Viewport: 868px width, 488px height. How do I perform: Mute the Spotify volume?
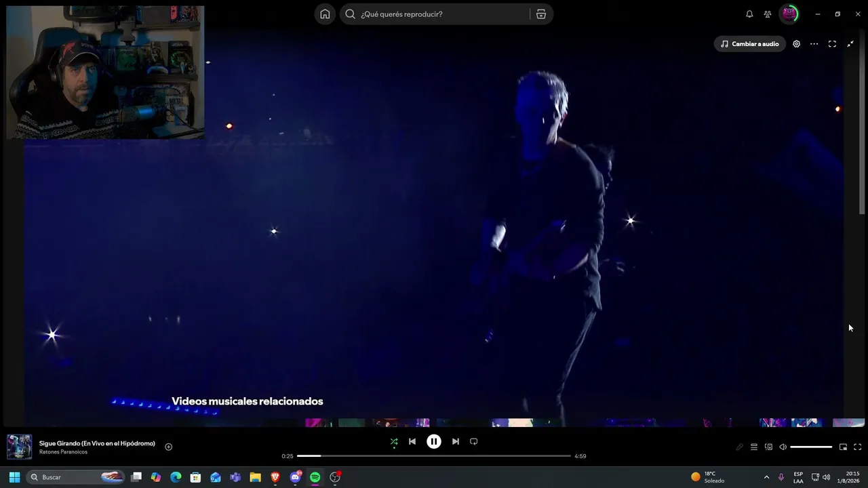783,447
